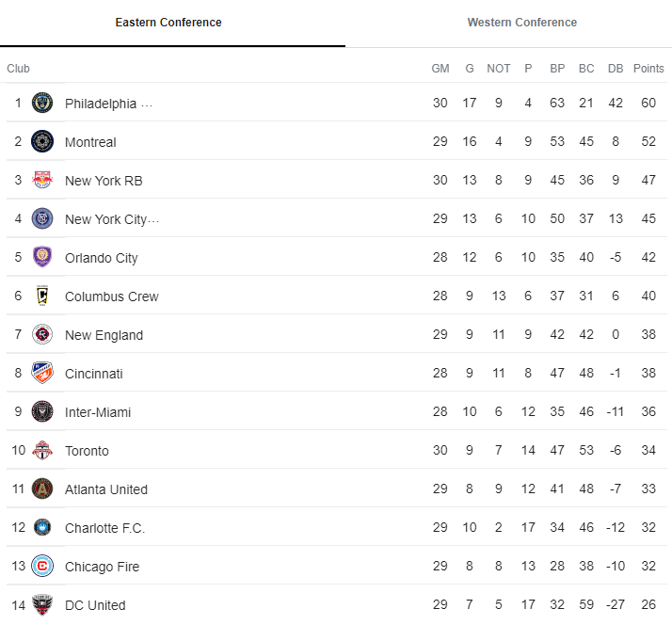The height and width of the screenshot is (625, 672).
Task: Click the GM column header
Action: [440, 69]
